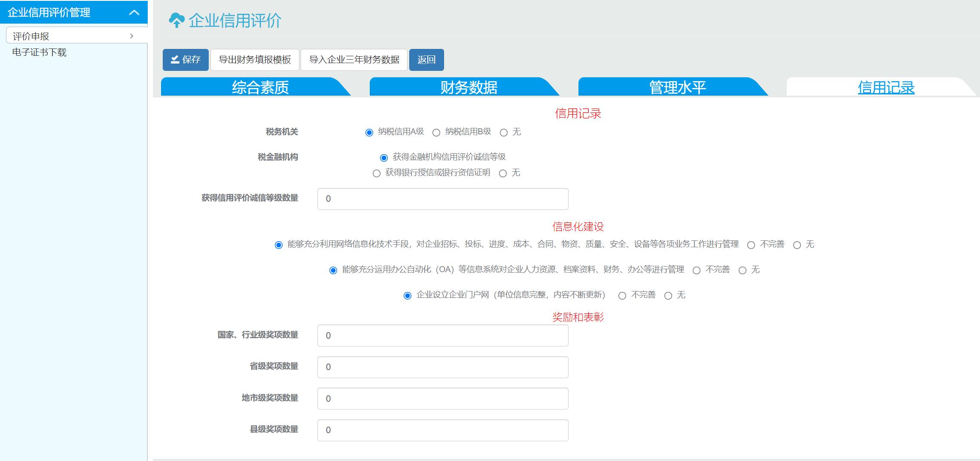This screenshot has height=461, width=980.
Task: Select 纳税信用B级 radio option
Action: (436, 133)
